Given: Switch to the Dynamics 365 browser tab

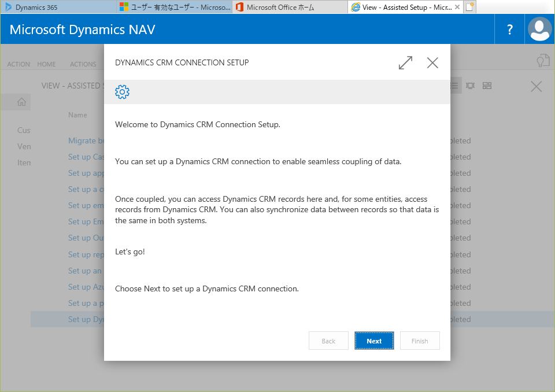Looking at the screenshot, I should point(58,7).
